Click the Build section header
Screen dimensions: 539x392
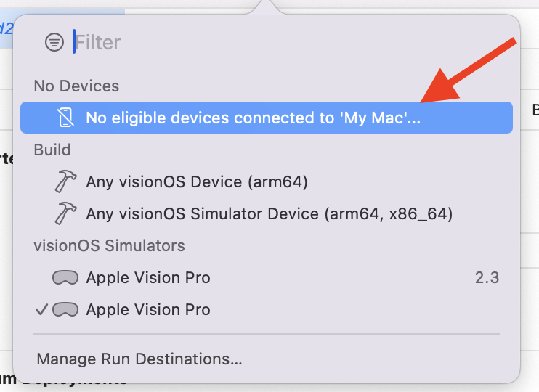pyautogui.click(x=52, y=150)
